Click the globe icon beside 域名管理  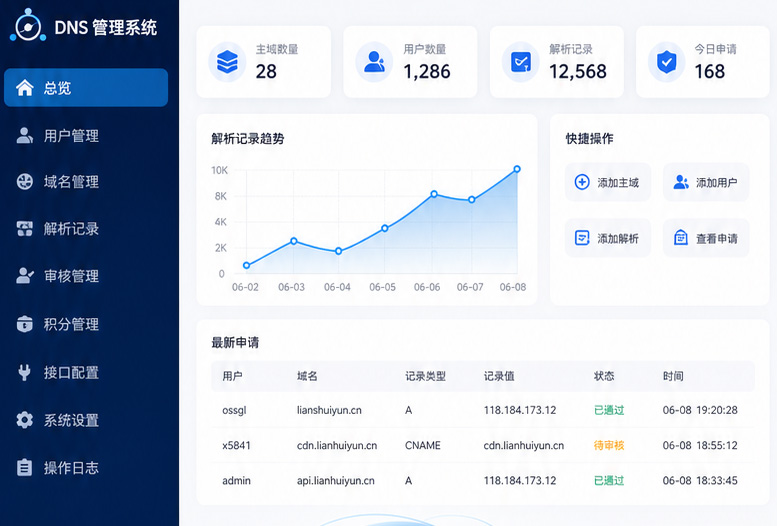pyautogui.click(x=24, y=181)
